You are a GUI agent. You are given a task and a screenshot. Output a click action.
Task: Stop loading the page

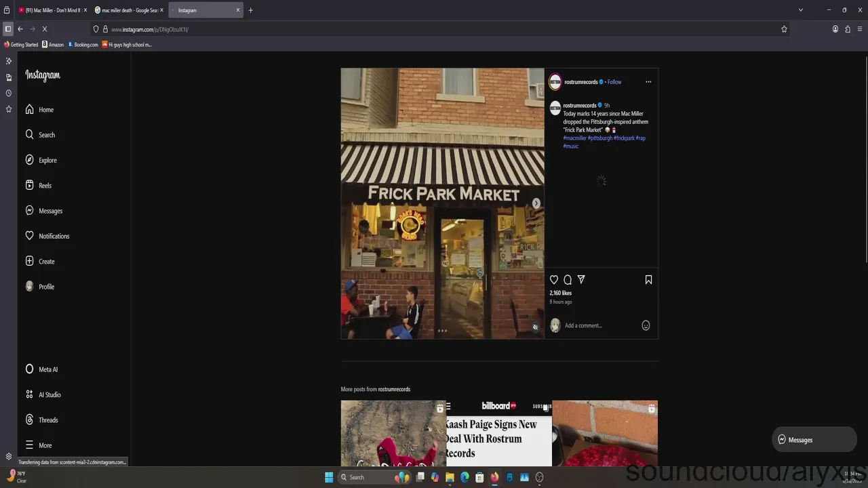45,29
